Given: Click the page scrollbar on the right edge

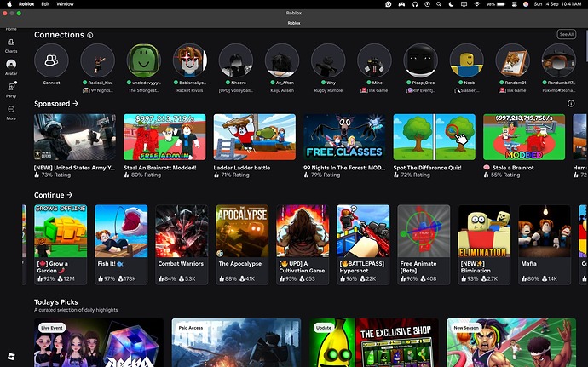Looking at the screenshot, I should [586, 45].
